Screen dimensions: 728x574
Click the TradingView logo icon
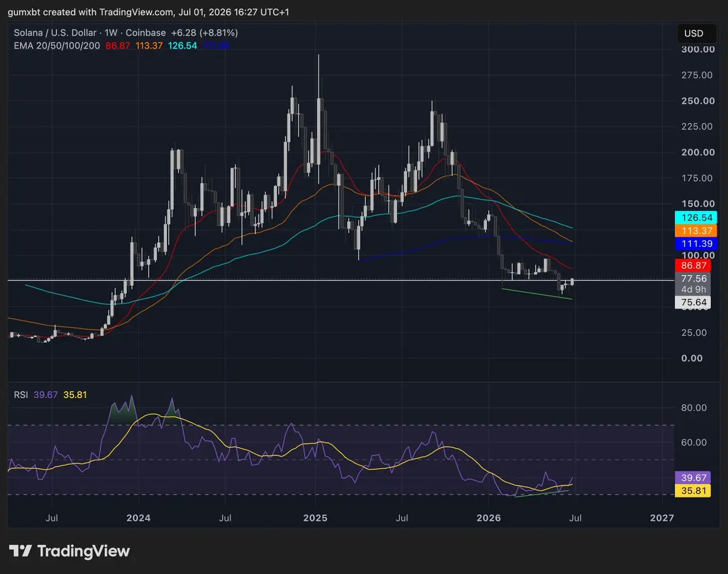click(x=21, y=551)
